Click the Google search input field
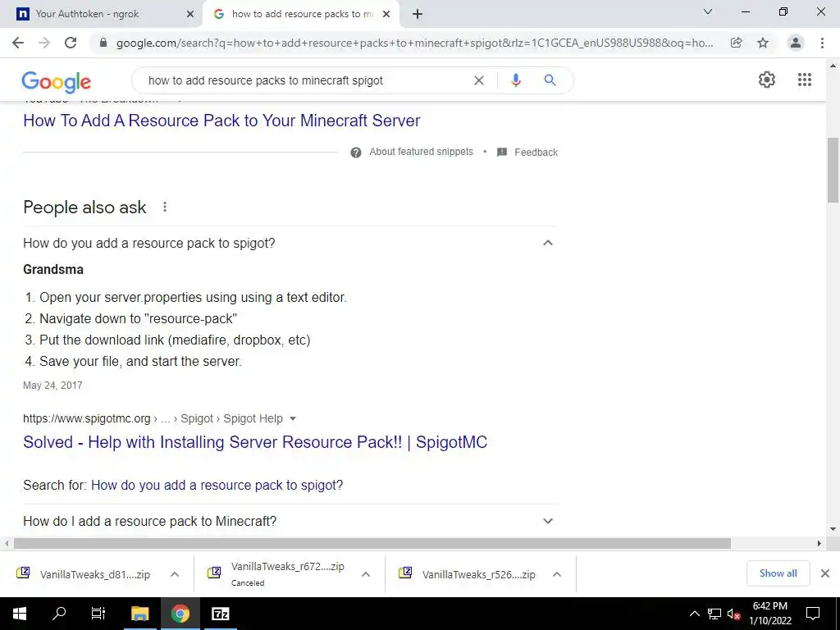This screenshot has height=630, width=840. [x=305, y=80]
